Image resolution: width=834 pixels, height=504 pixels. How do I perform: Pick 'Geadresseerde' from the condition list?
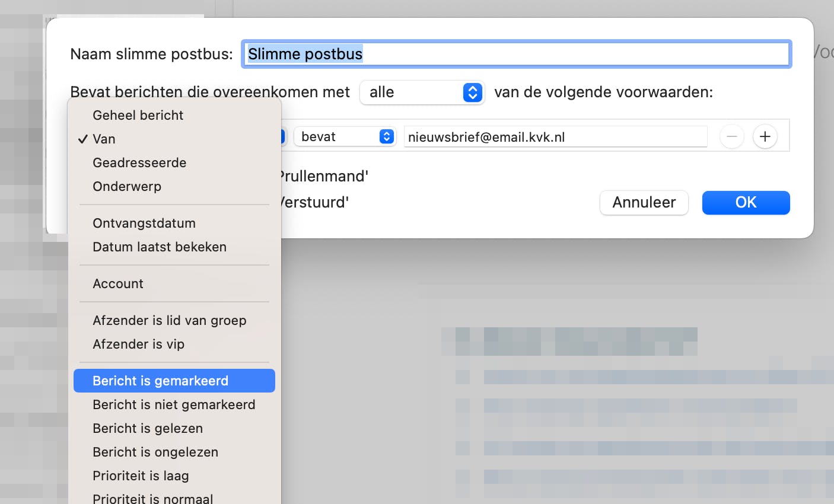139,162
